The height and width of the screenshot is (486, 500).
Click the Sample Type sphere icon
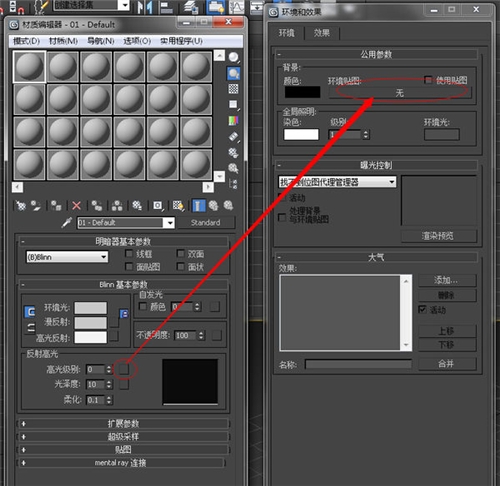(234, 57)
